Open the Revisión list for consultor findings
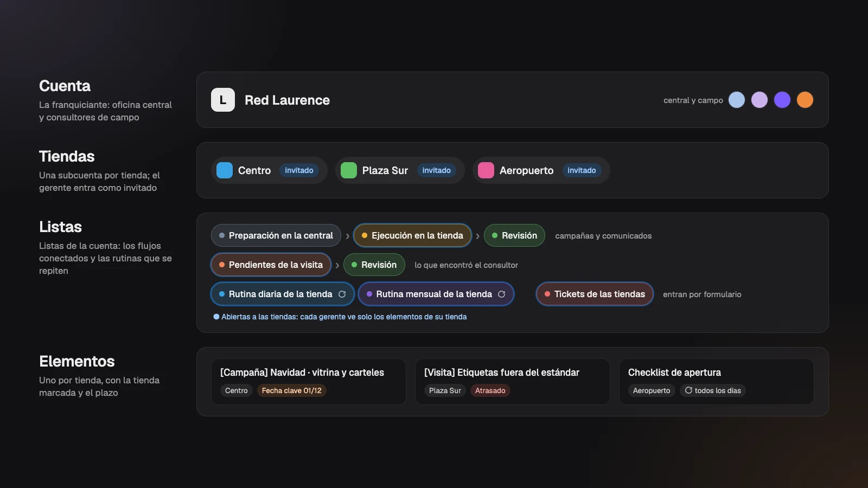Image resolution: width=868 pixels, height=488 pixels. click(x=374, y=265)
